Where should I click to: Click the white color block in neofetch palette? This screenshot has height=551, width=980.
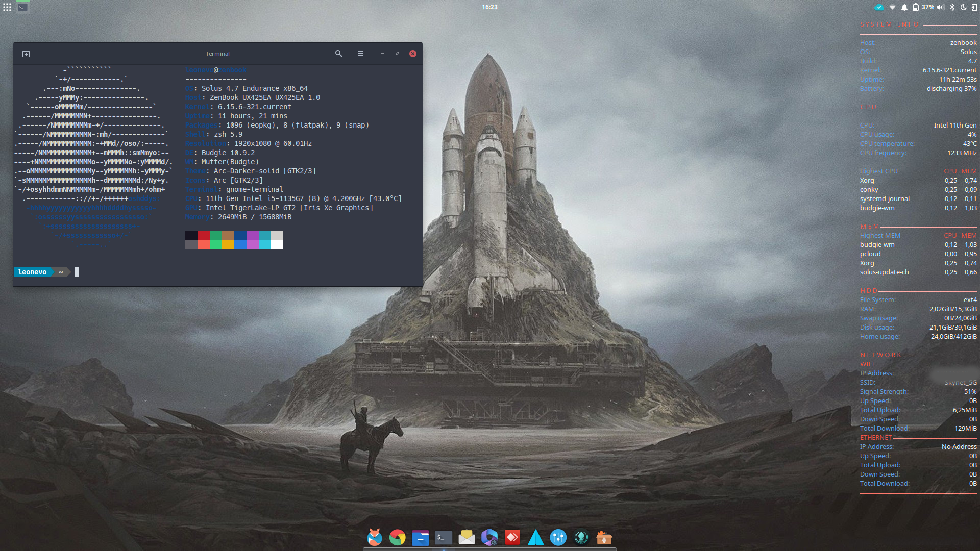pos(277,244)
